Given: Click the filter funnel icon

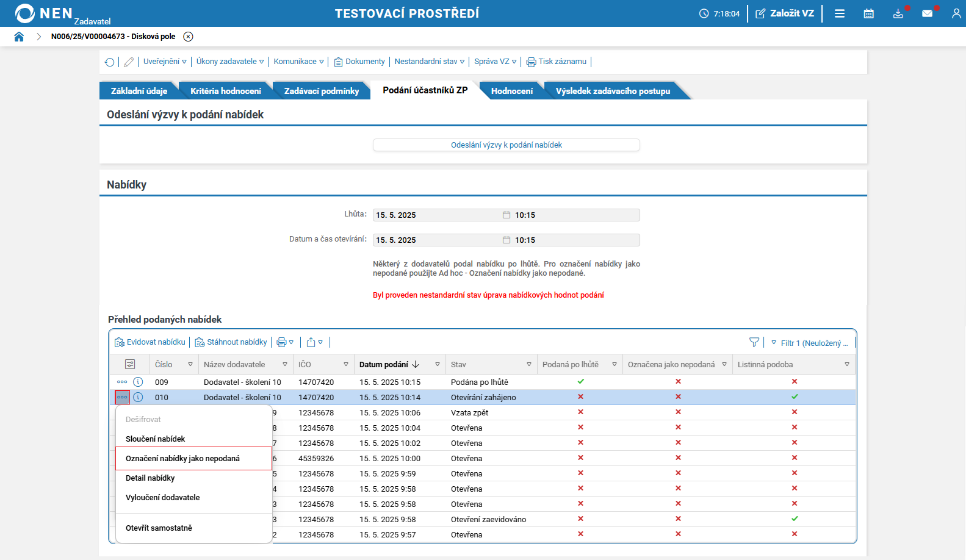Looking at the screenshot, I should pyautogui.click(x=754, y=343).
